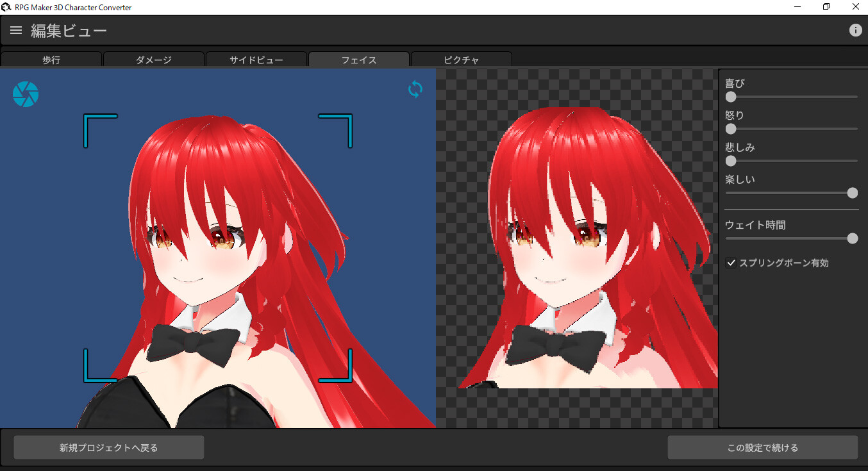868x471 pixels.
Task: Enable the スプリングボーン有効 checkbox
Action: tap(731, 263)
